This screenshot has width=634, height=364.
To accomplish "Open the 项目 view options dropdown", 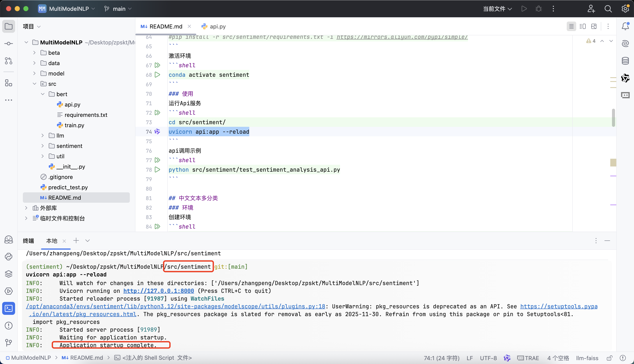I will (39, 27).
